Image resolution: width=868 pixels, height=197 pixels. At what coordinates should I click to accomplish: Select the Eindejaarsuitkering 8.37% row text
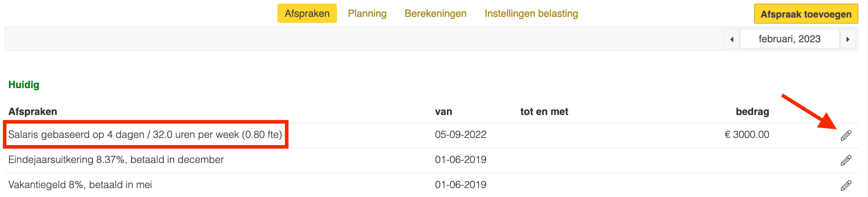pyautogui.click(x=116, y=160)
